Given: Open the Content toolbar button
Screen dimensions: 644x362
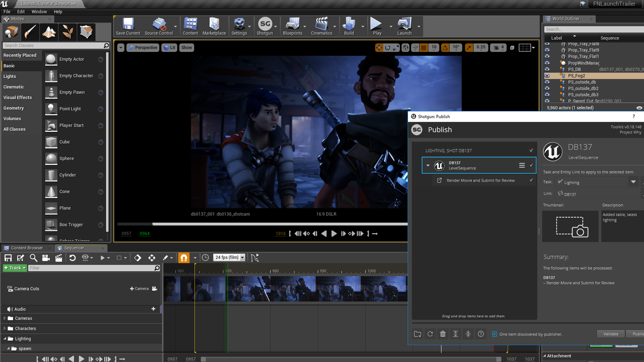Looking at the screenshot, I should pos(190,26).
